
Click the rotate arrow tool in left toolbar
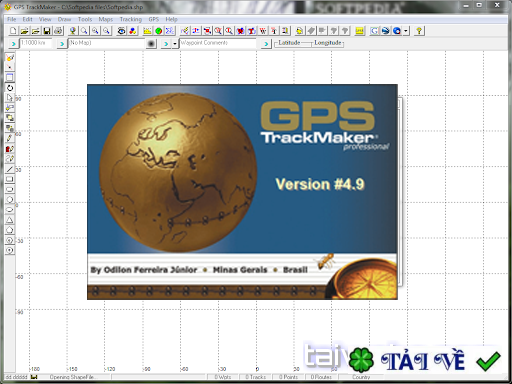tap(10, 88)
